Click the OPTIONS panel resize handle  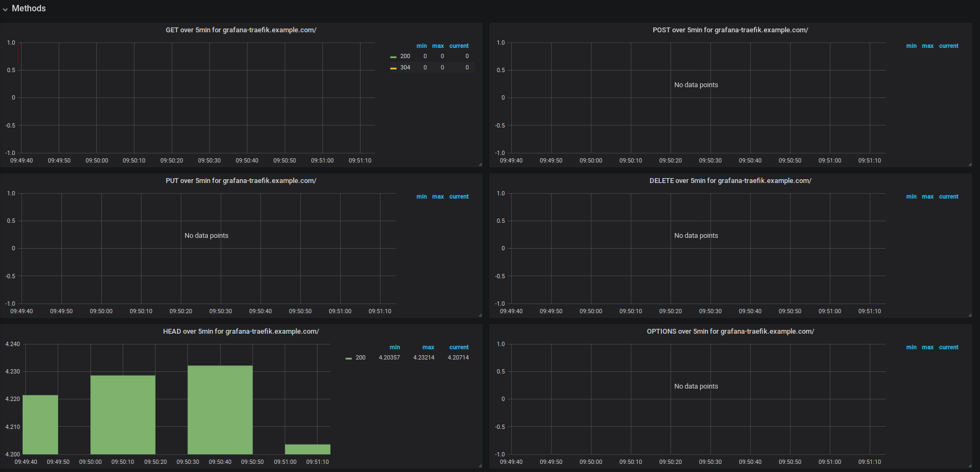[970, 466]
